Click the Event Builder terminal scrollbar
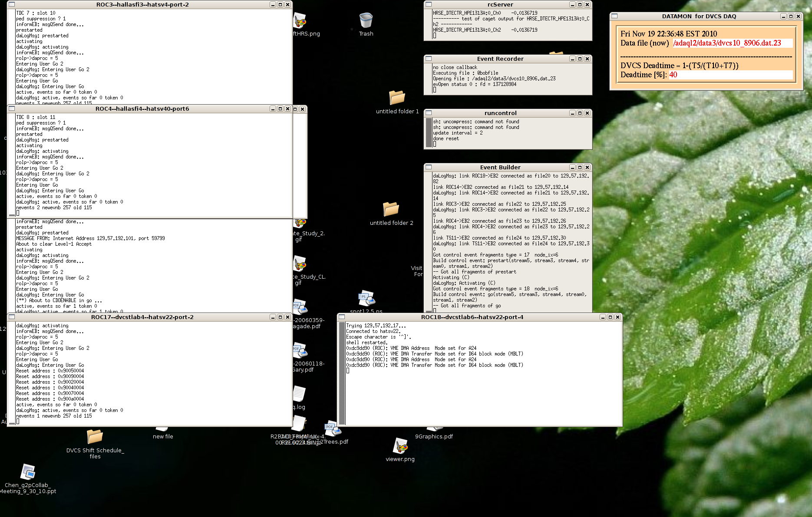This screenshot has width=812, height=517. 429,242
